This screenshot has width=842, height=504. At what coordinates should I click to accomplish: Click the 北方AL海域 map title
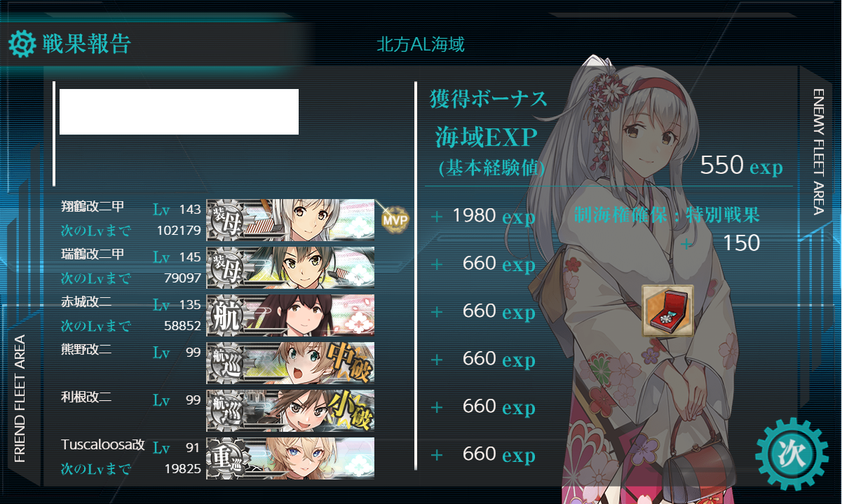tap(421, 46)
